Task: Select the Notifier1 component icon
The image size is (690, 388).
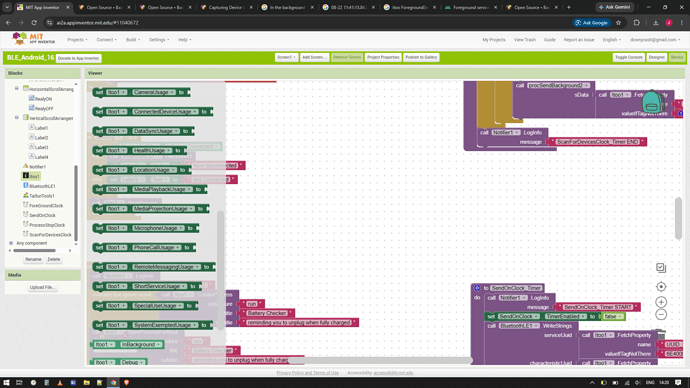Action: (x=26, y=166)
